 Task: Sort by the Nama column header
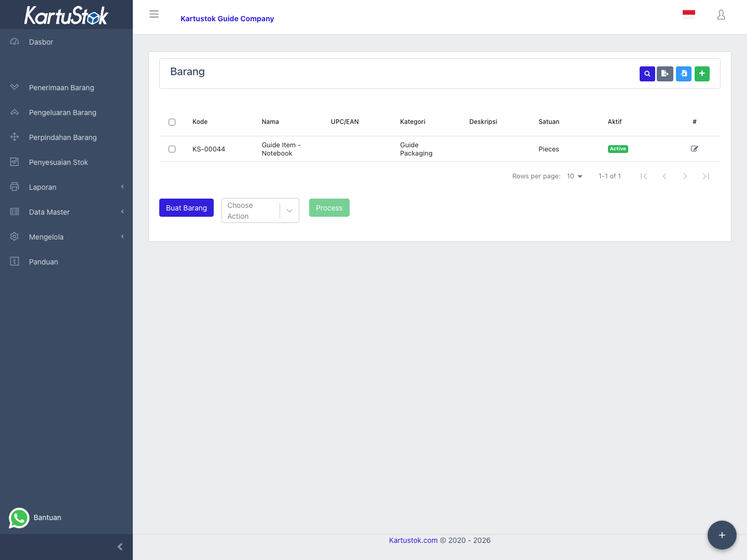coord(270,122)
